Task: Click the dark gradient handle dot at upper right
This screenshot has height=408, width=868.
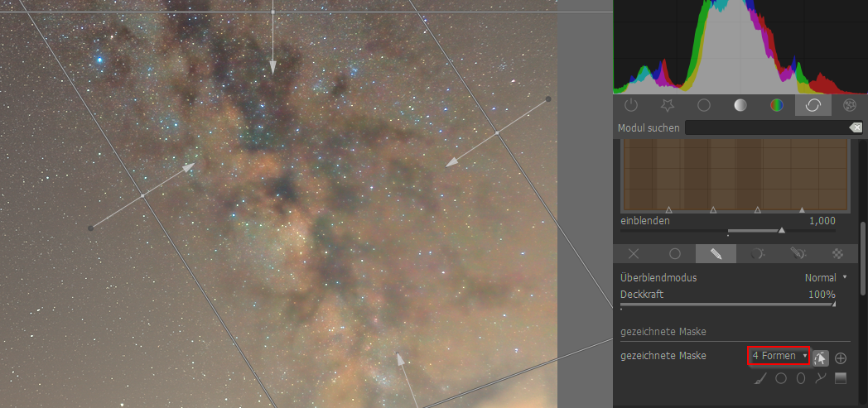Action: click(548, 99)
